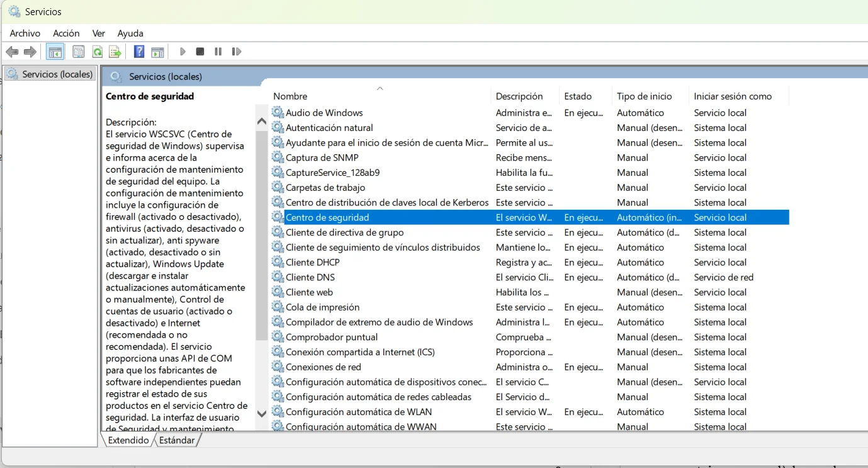Toggle the show/hide console tree toolbar icon
Image resolution: width=868 pixels, height=468 pixels.
55,52
